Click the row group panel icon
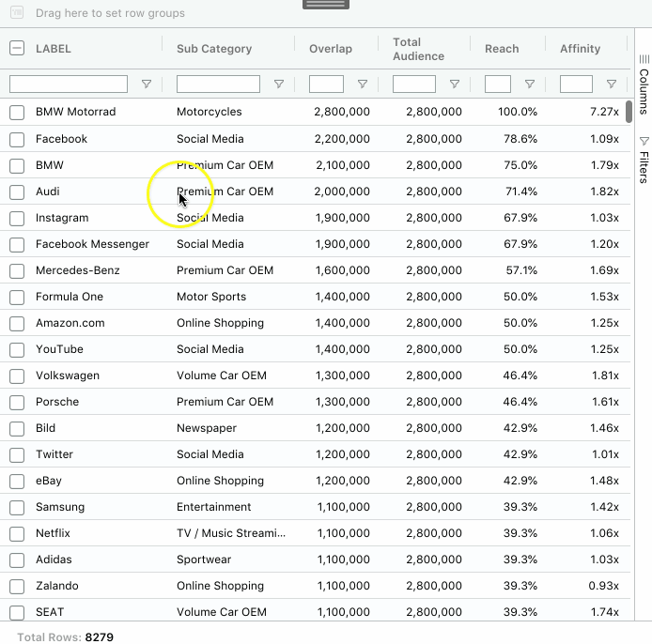Viewport: 652px width, 644px height. (17, 12)
